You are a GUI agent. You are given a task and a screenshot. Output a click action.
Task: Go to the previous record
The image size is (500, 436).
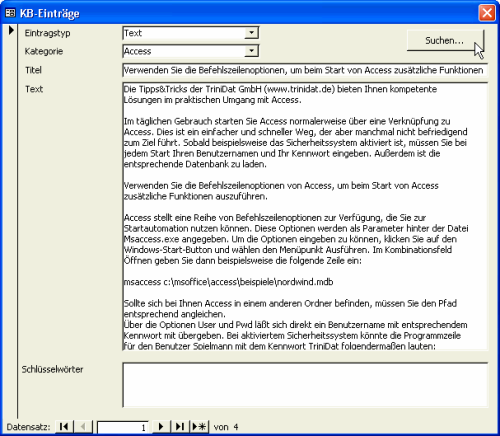tap(83, 426)
